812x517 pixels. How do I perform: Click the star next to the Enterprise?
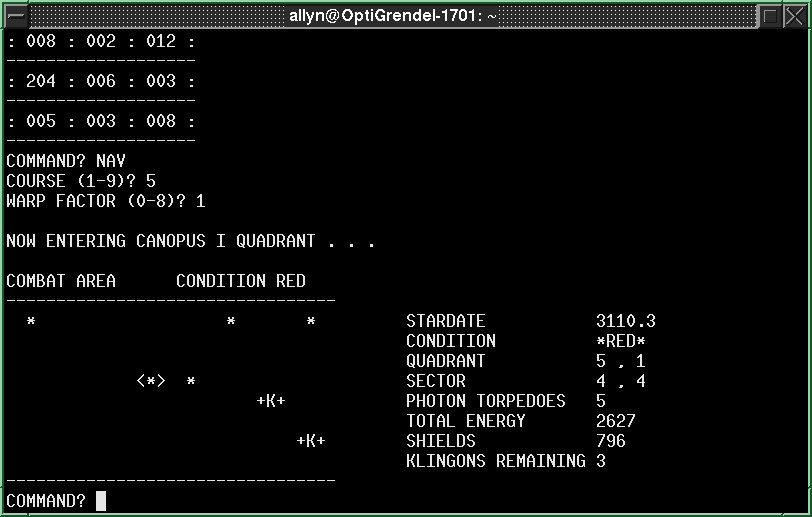coord(191,382)
